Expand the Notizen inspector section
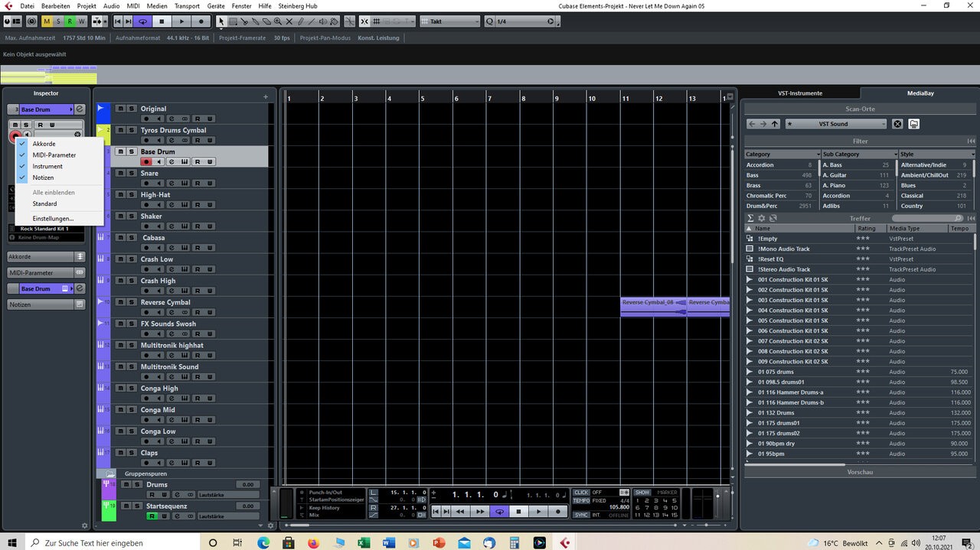The height and width of the screenshot is (550, 980). [46, 304]
